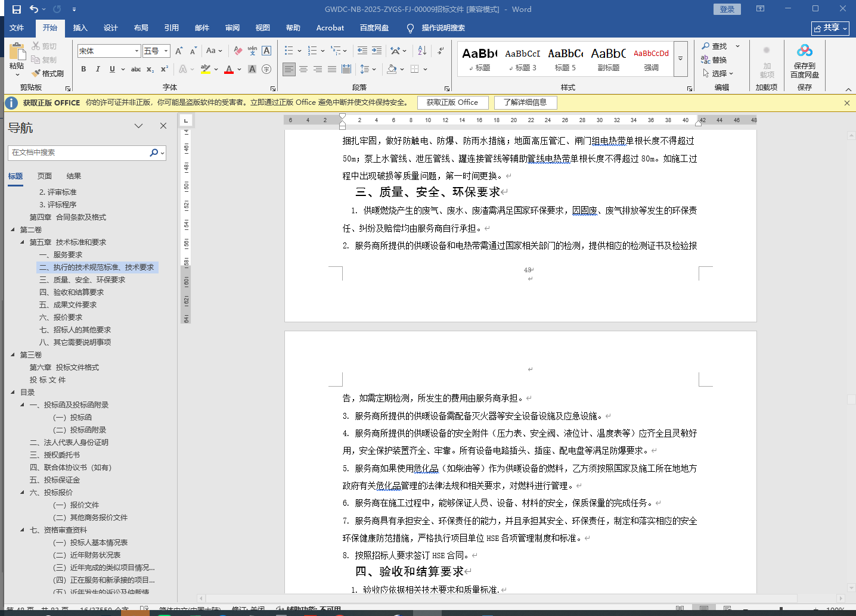Viewport: 856px width, 616px height.
Task: Click the red font color swatch
Action: tap(229, 69)
